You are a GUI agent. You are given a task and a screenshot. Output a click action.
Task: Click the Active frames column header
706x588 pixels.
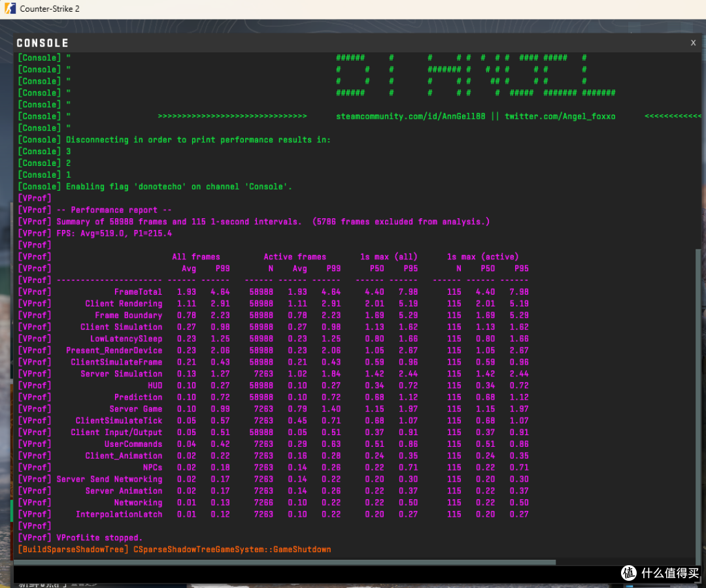click(x=294, y=257)
